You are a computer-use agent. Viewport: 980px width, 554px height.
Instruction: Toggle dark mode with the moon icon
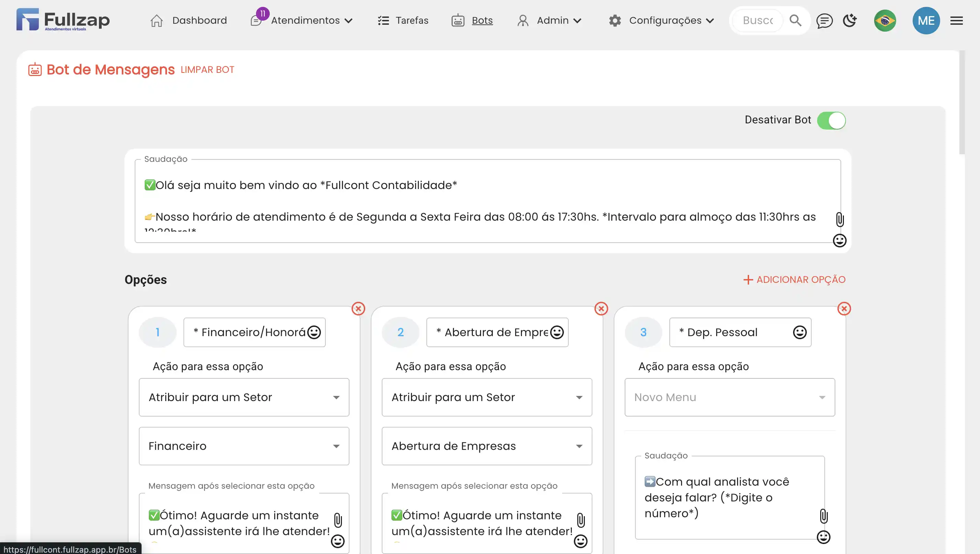[849, 21]
